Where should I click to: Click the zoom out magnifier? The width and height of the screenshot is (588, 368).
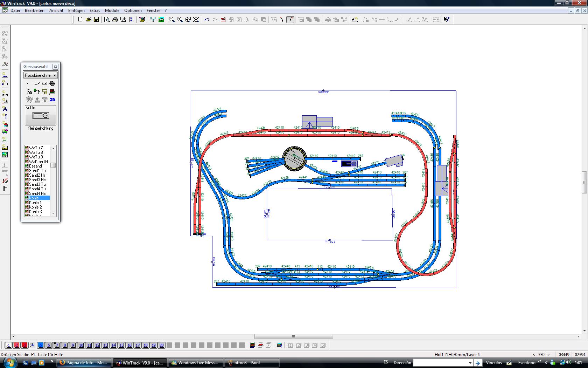pos(172,20)
